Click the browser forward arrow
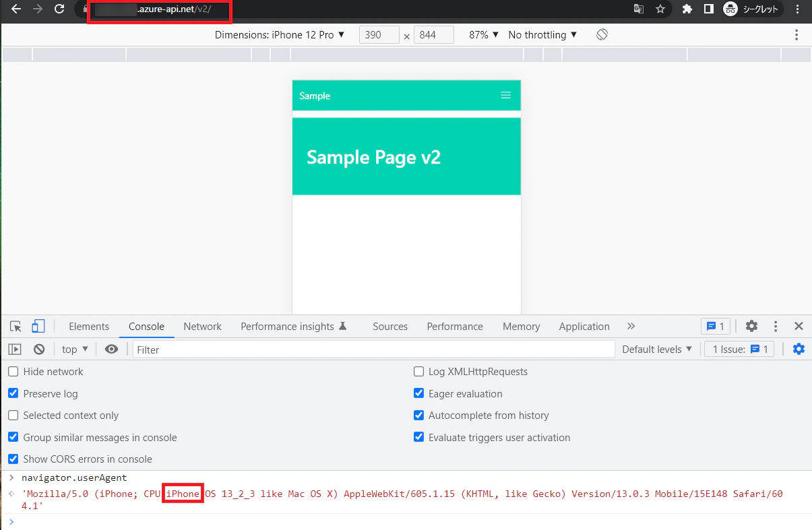Image resolution: width=812 pixels, height=530 pixels. 38,9
